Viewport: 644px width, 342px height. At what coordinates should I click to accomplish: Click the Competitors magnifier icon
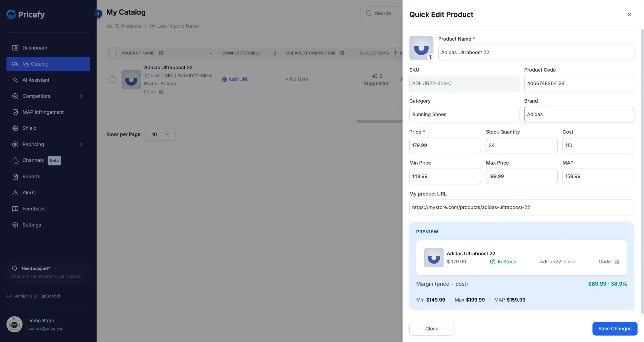[15, 96]
